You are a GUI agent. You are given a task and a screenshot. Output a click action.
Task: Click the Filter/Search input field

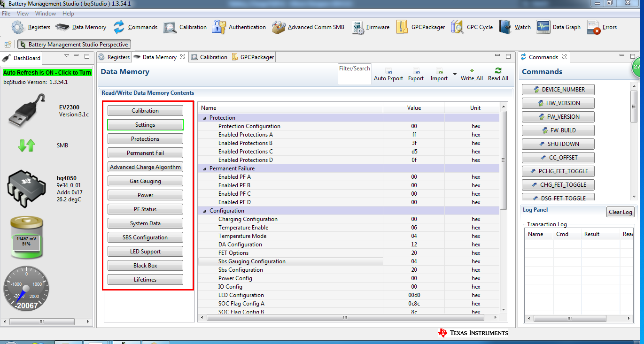355,74
